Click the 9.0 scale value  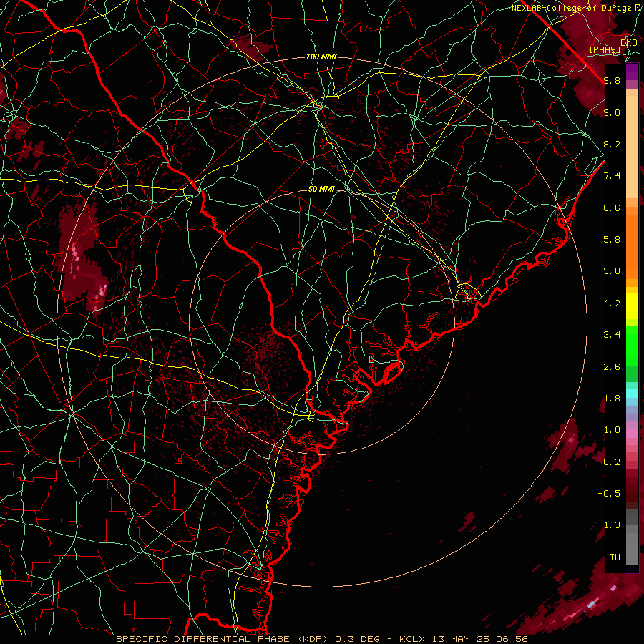(612, 112)
